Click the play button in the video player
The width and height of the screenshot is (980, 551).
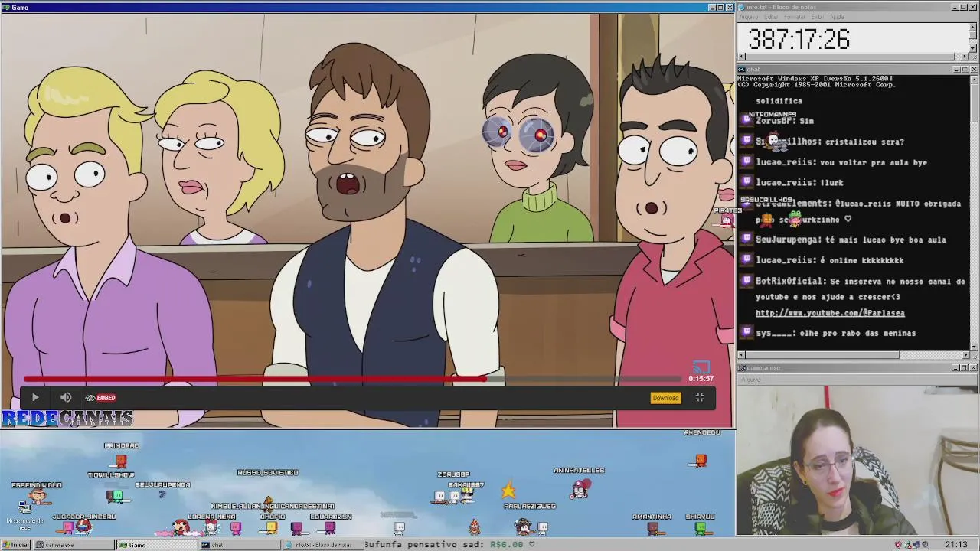point(35,397)
